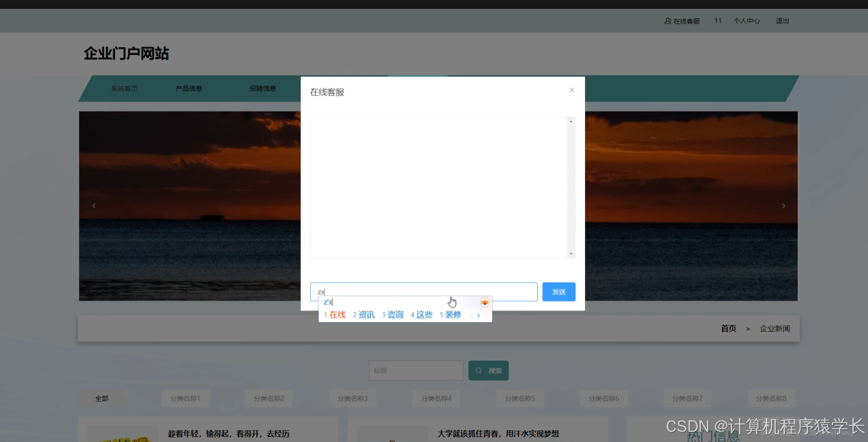Select IME candidate 资讯

[x=364, y=315]
